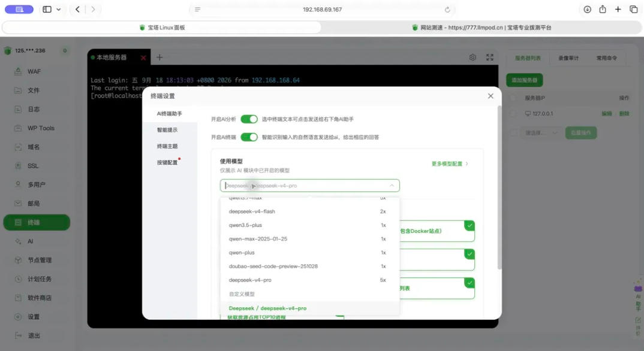This screenshot has height=351, width=644.
Task: Open the 更多模型配置 link
Action: click(x=450, y=164)
